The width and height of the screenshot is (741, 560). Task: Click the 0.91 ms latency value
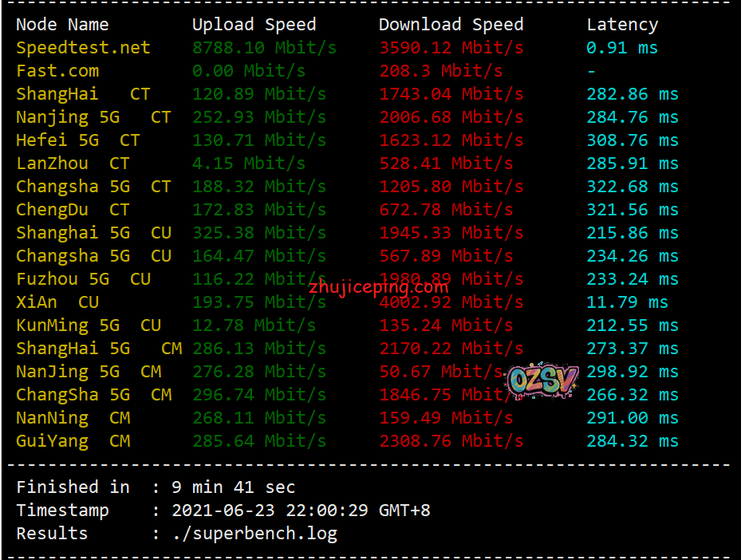622,48
